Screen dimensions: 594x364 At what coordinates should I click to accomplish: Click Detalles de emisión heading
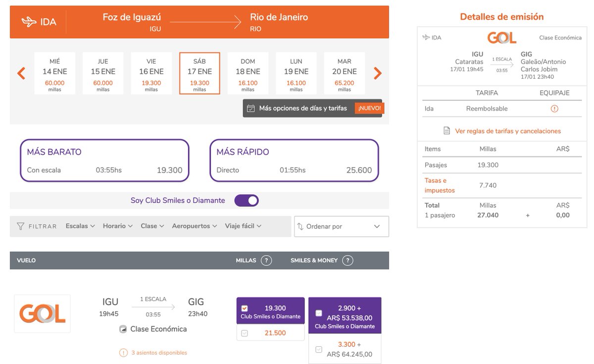click(501, 17)
